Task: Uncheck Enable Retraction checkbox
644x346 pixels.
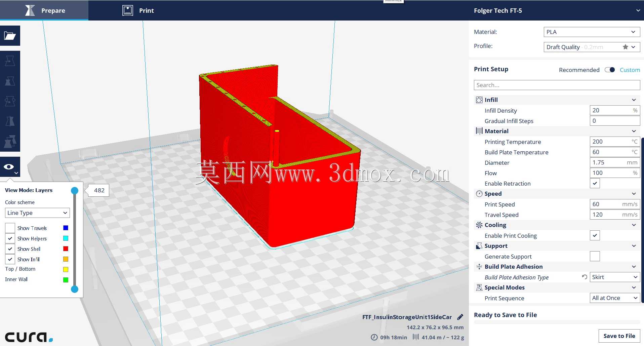Action: (x=595, y=183)
